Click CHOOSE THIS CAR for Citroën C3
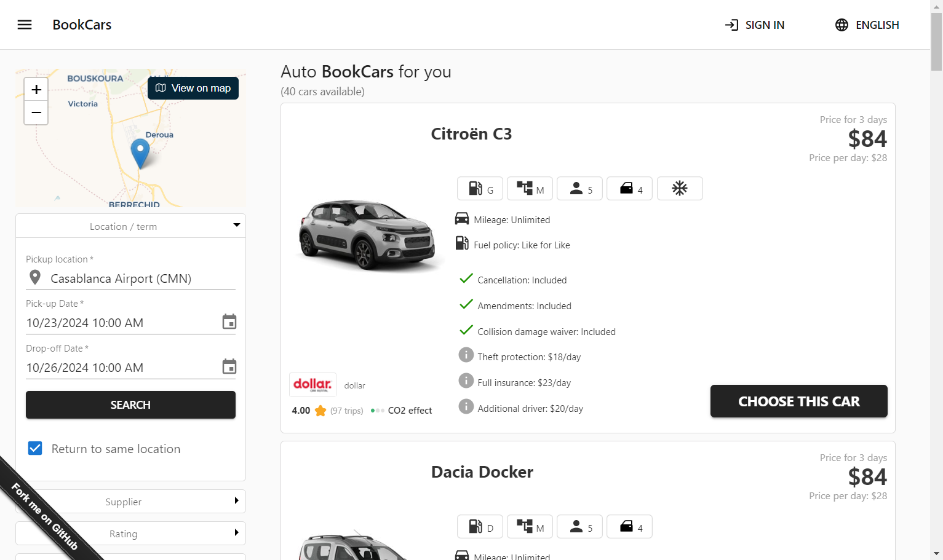943x560 pixels. (798, 401)
